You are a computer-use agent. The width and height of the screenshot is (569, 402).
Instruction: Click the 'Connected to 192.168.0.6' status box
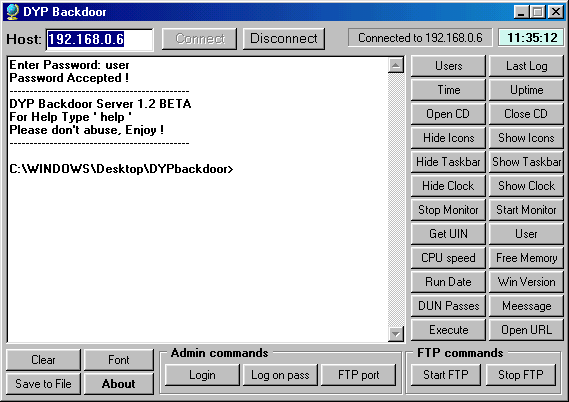[x=420, y=38]
